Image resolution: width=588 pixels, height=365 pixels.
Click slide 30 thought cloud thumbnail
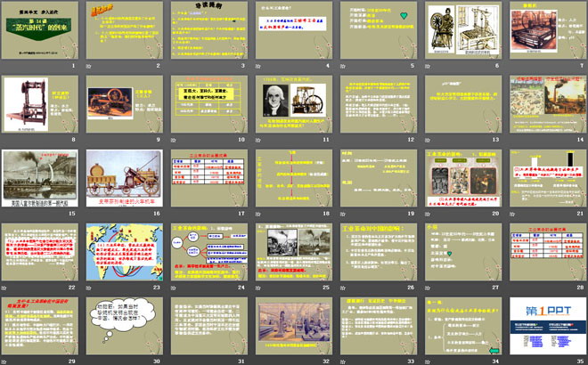tap(125, 326)
